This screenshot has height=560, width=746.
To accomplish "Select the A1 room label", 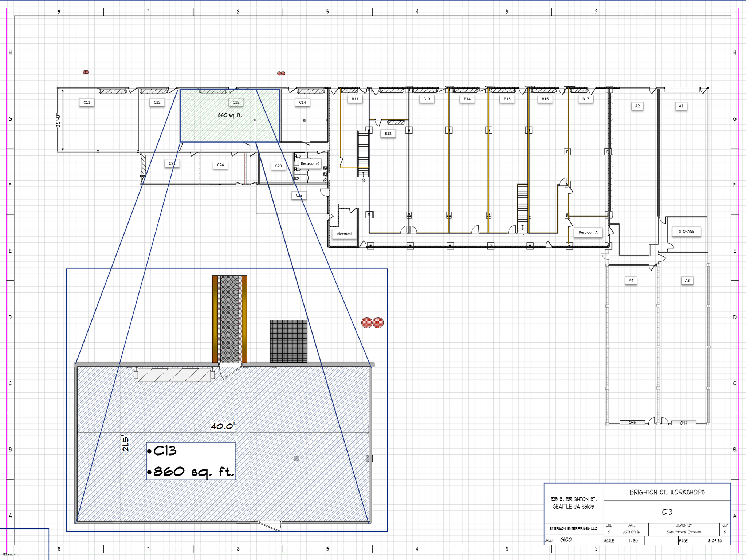I will click(x=681, y=106).
